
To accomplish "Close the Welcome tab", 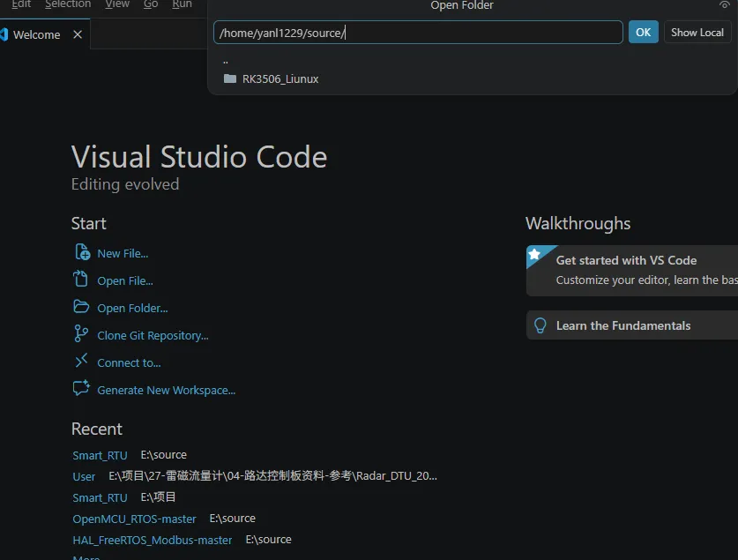I will 78,34.
